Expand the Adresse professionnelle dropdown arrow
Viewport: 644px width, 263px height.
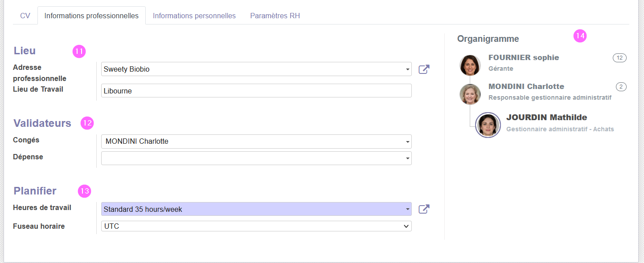[407, 69]
